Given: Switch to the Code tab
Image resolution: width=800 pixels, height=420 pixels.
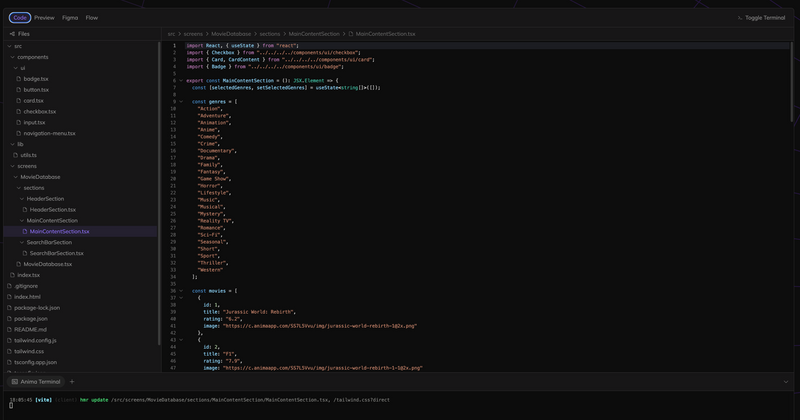Looking at the screenshot, I should (x=20, y=17).
